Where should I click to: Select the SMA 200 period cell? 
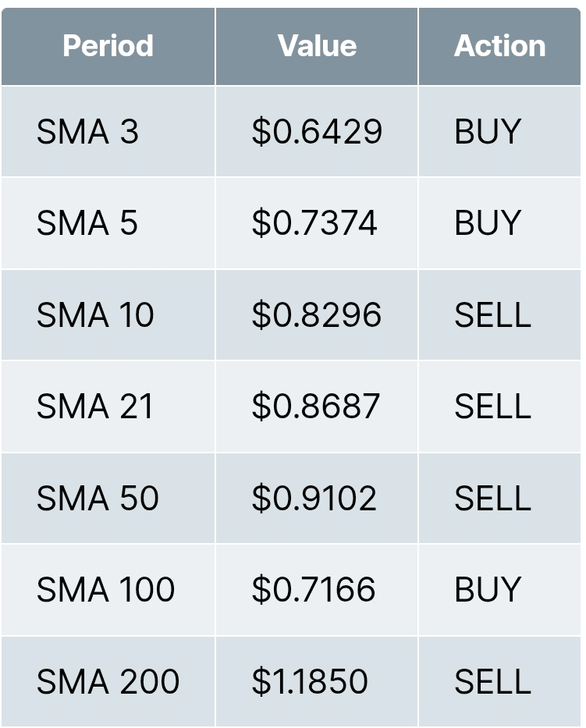108,681
